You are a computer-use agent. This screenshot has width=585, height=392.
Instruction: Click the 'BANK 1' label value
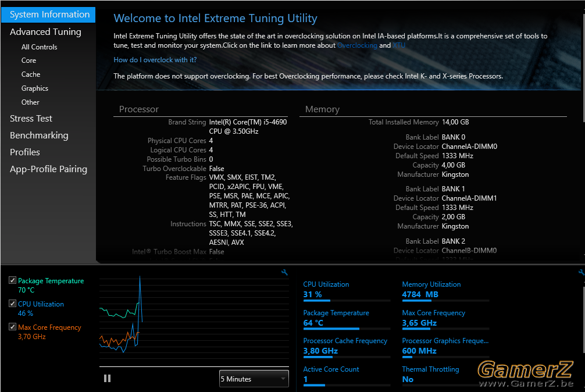click(x=454, y=189)
